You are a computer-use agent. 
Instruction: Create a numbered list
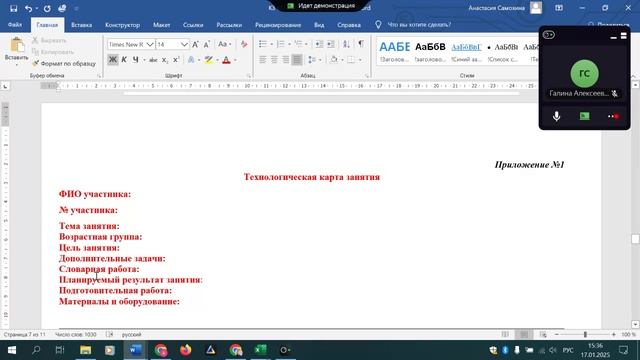(281, 44)
